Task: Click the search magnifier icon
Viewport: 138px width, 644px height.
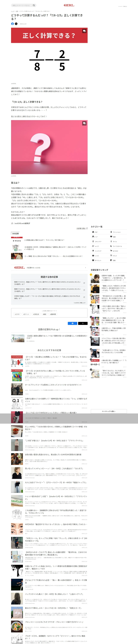Action: [34, 5]
